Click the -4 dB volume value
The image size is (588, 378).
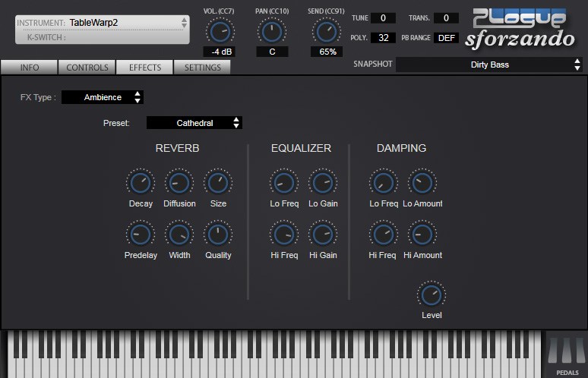click(x=220, y=52)
